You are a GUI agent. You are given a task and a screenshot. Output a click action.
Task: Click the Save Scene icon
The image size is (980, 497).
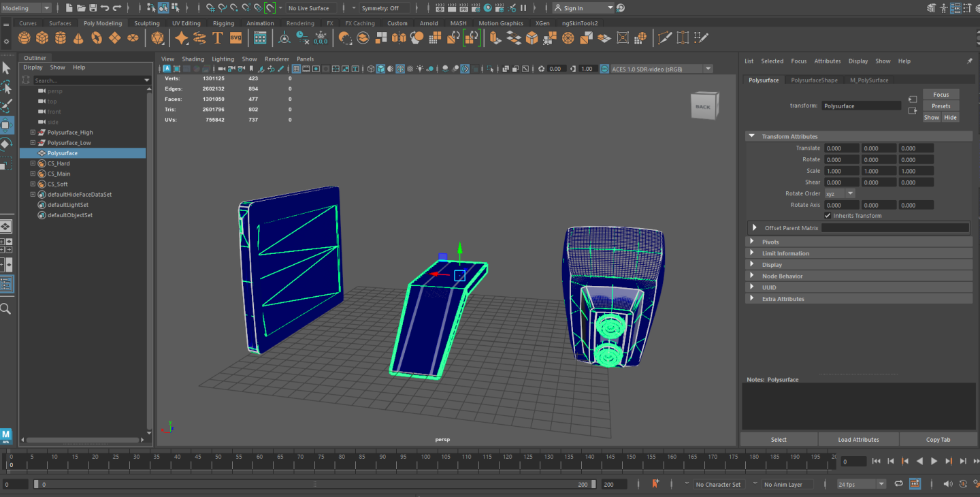pyautogui.click(x=93, y=7)
